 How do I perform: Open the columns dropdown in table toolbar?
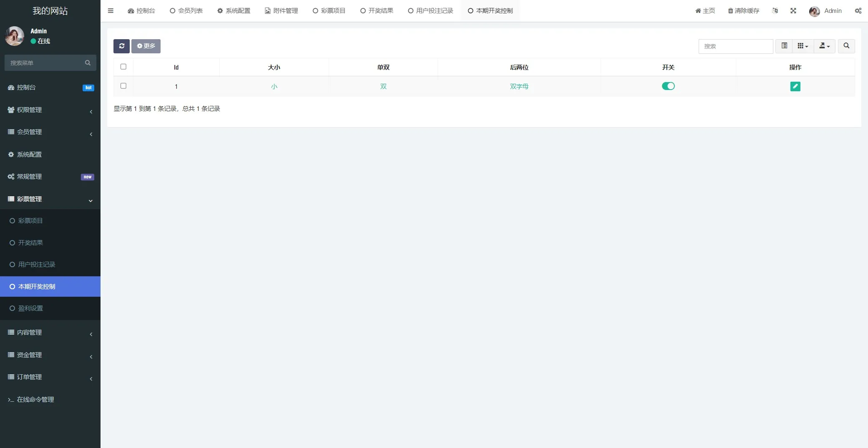pyautogui.click(x=803, y=46)
